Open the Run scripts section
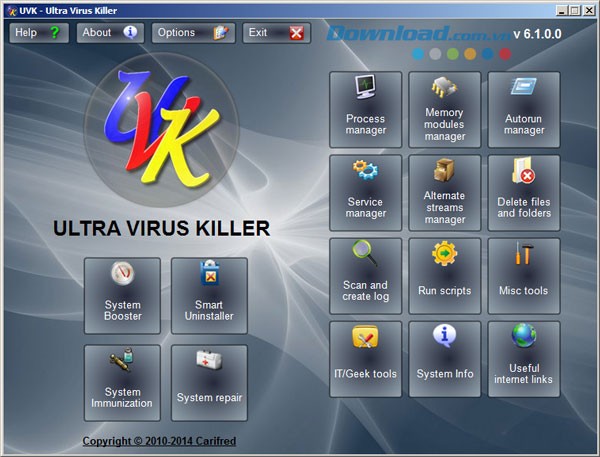 pyautogui.click(x=445, y=276)
